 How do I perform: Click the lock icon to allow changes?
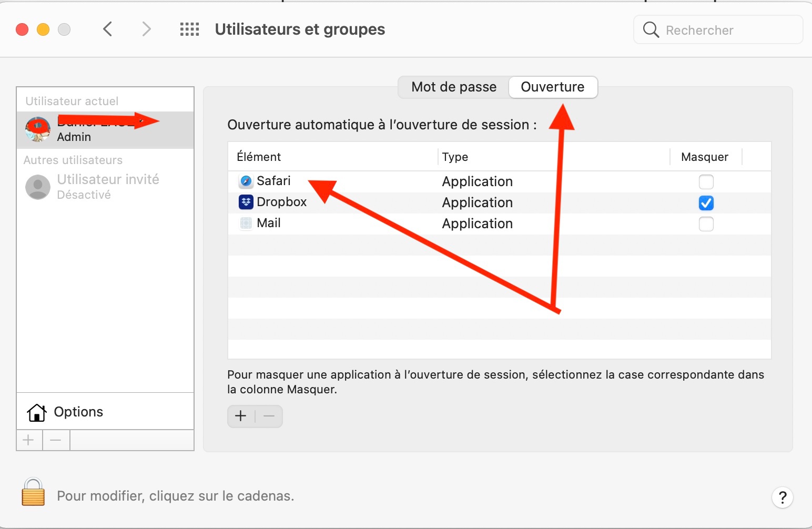pyautogui.click(x=33, y=492)
